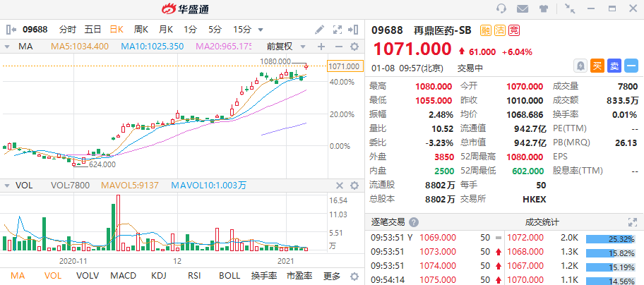
Task: Open the 前复权 adjustment dropdown
Action: click(x=286, y=47)
